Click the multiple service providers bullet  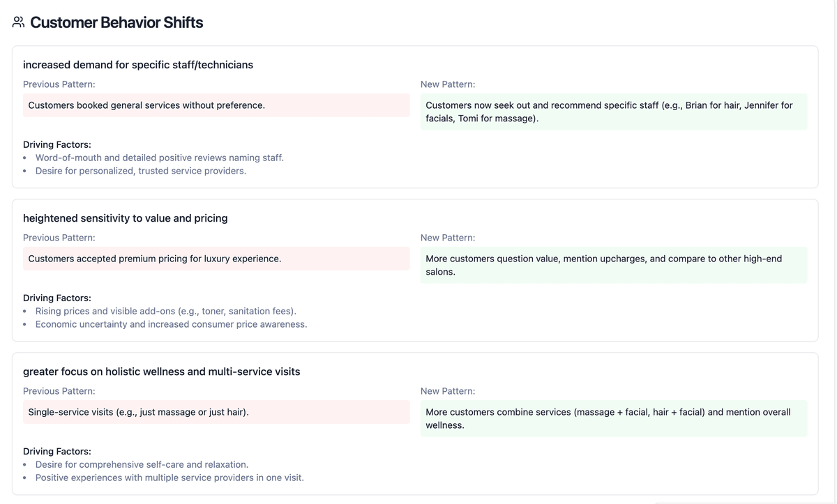[169, 478]
